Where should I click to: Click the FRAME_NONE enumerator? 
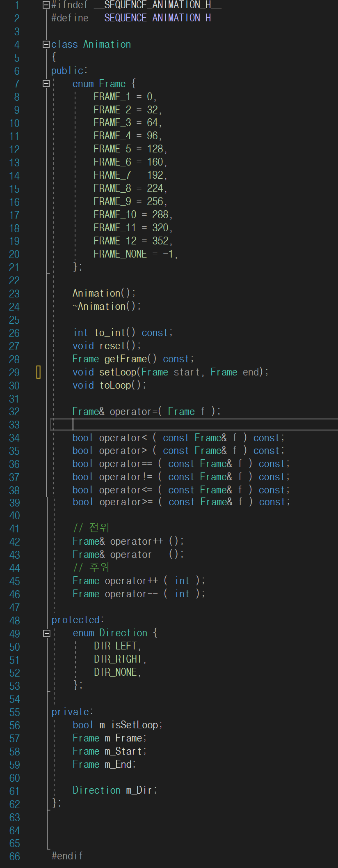tap(120, 254)
